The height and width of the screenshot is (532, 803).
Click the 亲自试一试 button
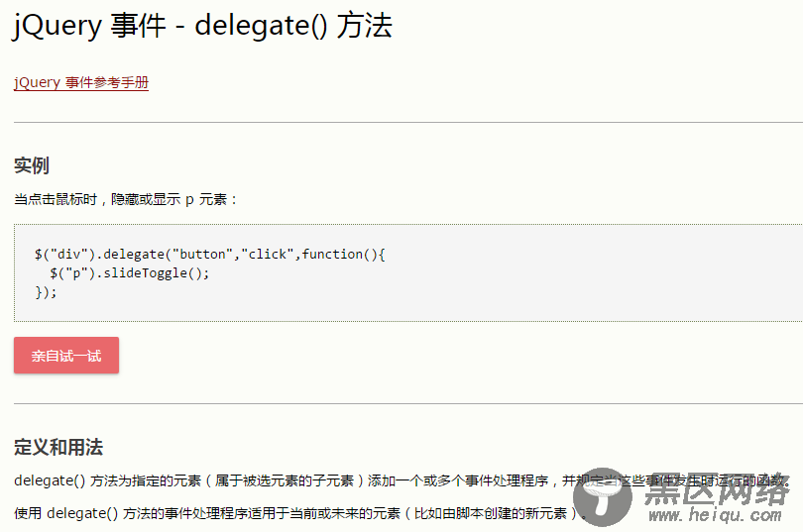pos(66,356)
